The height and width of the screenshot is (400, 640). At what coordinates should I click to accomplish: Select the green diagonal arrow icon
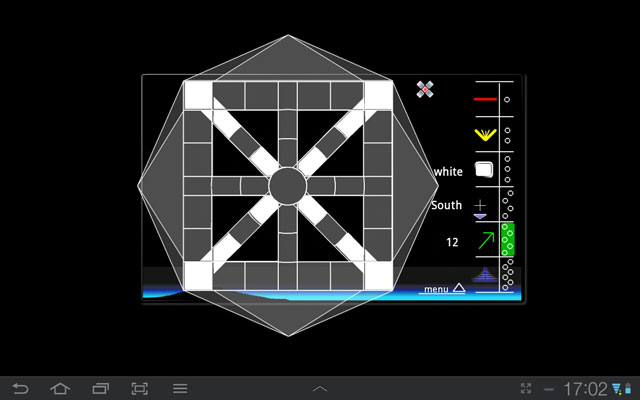click(486, 240)
